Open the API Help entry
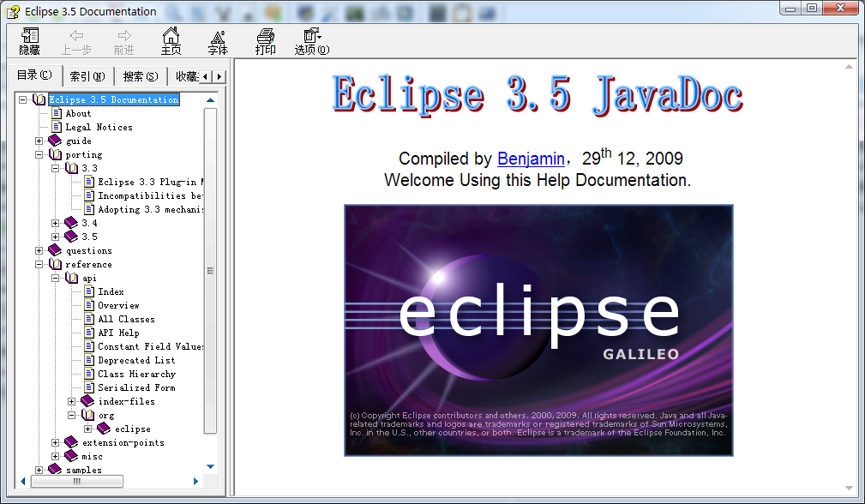 pyautogui.click(x=118, y=333)
